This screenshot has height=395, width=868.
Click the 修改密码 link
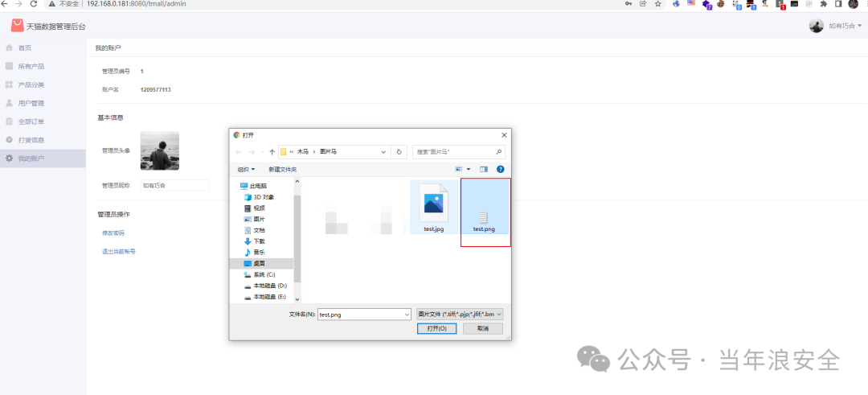[113, 233]
